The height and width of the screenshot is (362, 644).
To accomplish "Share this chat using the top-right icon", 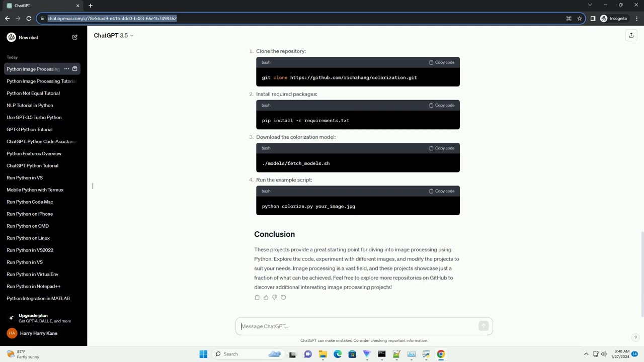I will pos(631,35).
